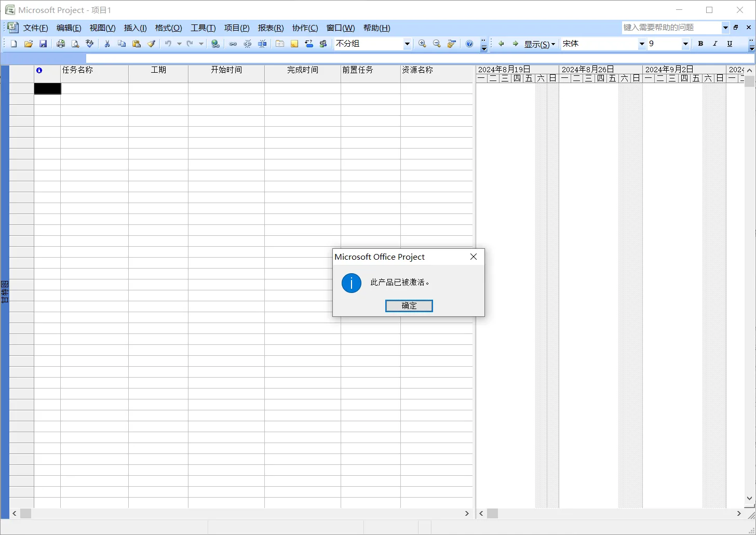Image resolution: width=756 pixels, height=535 pixels.
Task: Open the 帮助(H) menu
Action: click(377, 28)
